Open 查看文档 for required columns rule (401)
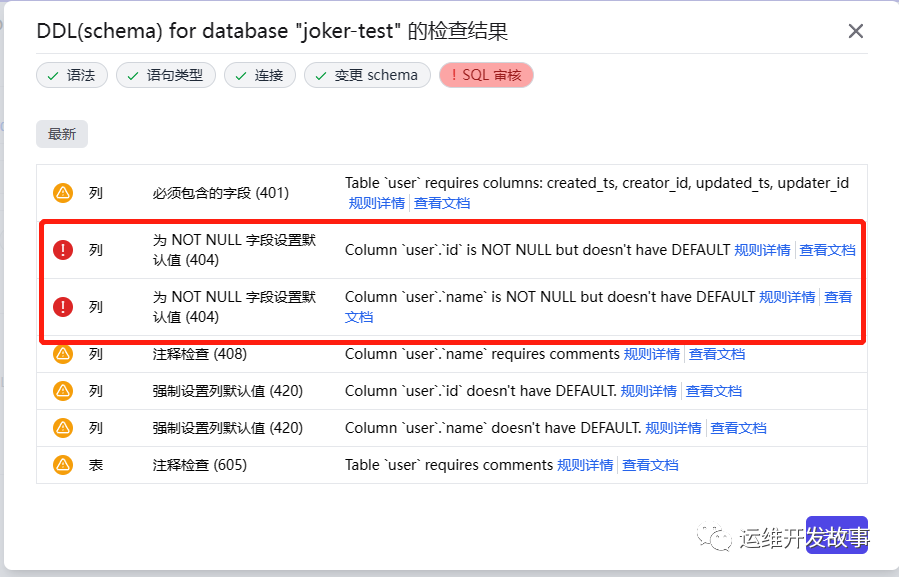Screen dimensions: 899x577 [442, 203]
